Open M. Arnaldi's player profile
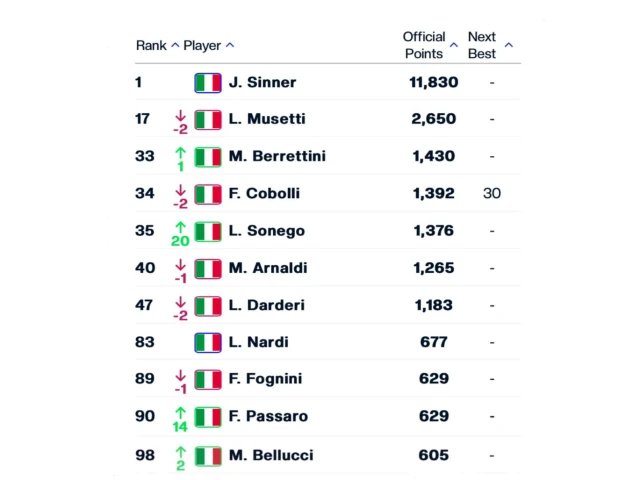Image resolution: width=640 pixels, height=480 pixels. click(266, 268)
